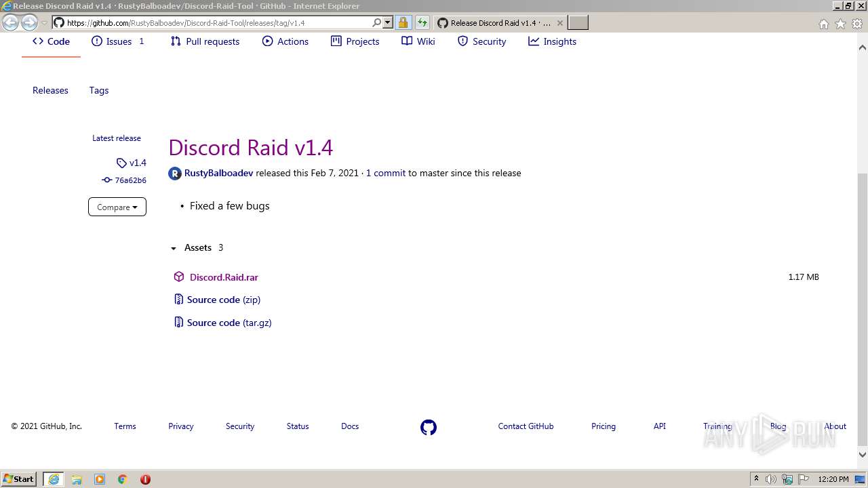Click the URL address field
Viewport: 868px width, 488px height.
[217, 22]
